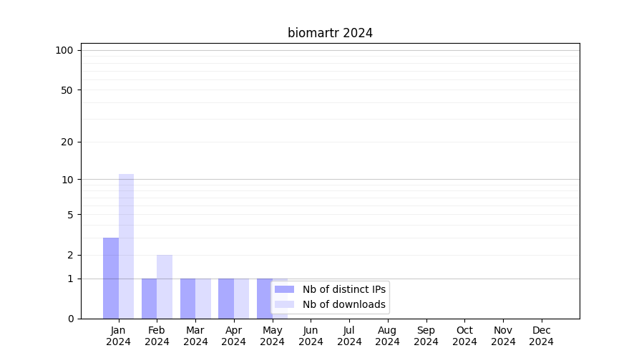The width and height of the screenshot is (644, 358).
Task: Click the Jun 2024 x-axis label
Action: [x=311, y=336]
